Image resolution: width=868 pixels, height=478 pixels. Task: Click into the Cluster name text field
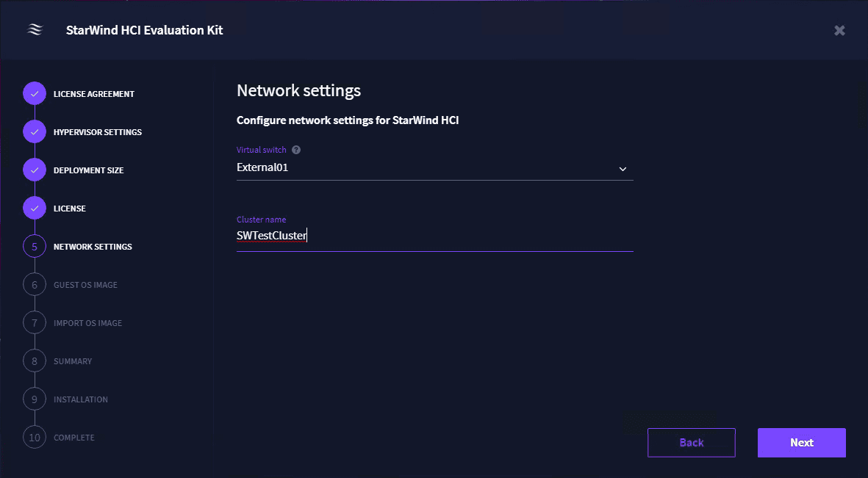434,236
